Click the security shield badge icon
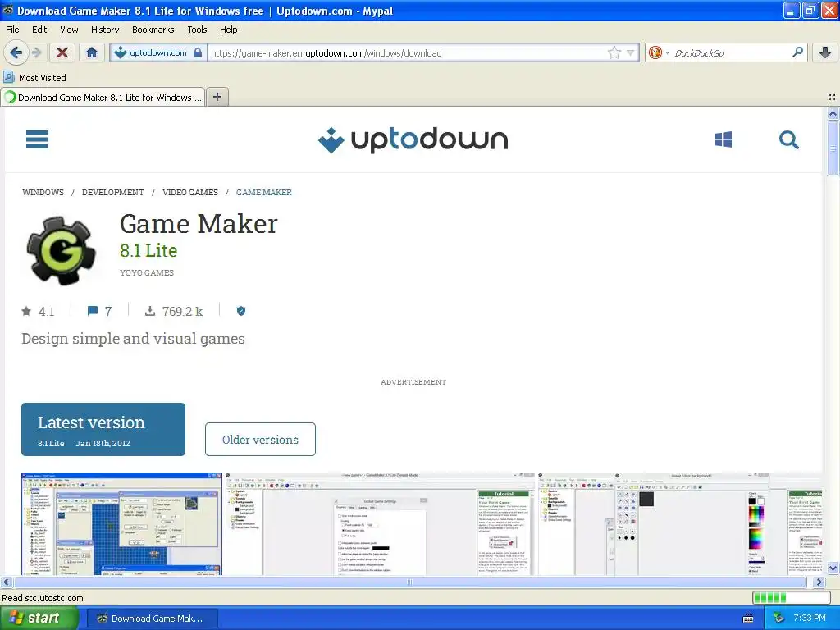Viewport: 840px width, 630px height. tap(241, 311)
